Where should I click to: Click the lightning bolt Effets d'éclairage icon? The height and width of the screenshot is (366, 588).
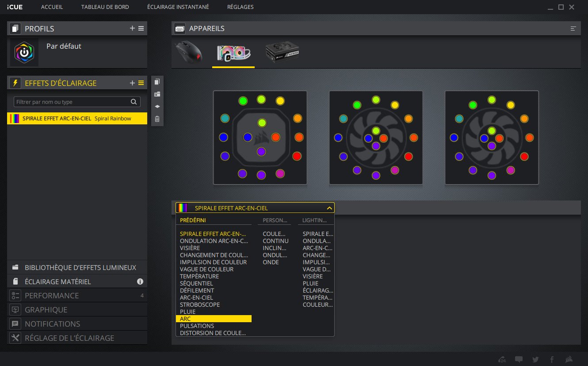click(16, 83)
